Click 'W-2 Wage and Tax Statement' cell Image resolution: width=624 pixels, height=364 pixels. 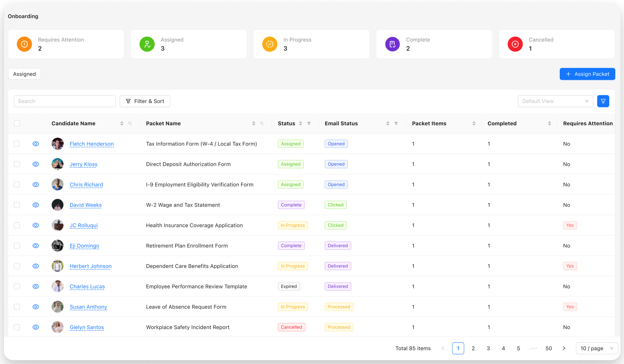[183, 205]
